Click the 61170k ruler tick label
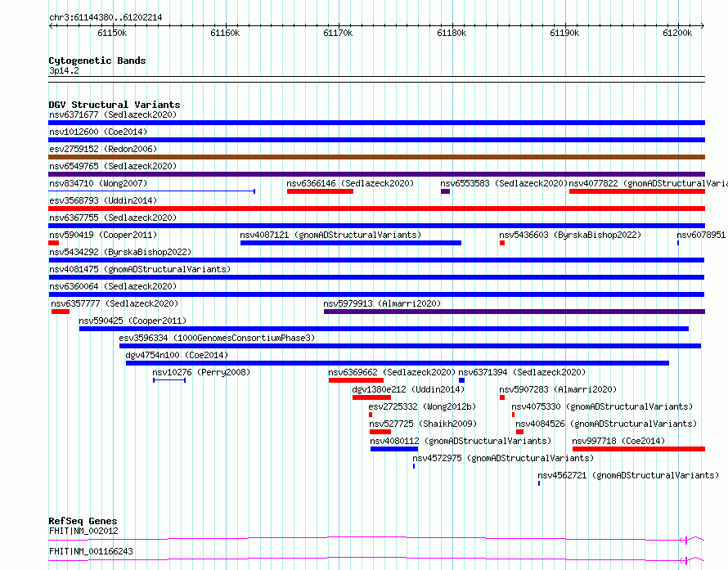Viewport: 728px width, 570px height. point(338,33)
